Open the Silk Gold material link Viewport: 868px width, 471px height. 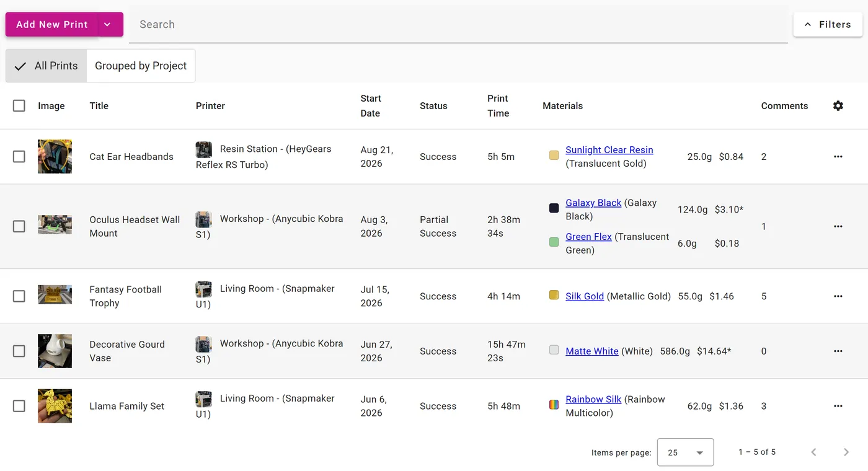click(585, 296)
